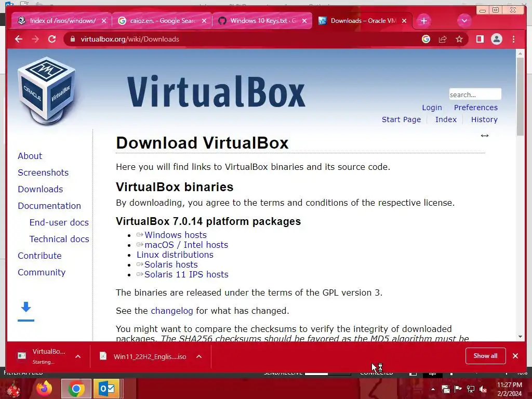Click the VirtualBox search field
This screenshot has width=532, height=399.
coord(475,95)
